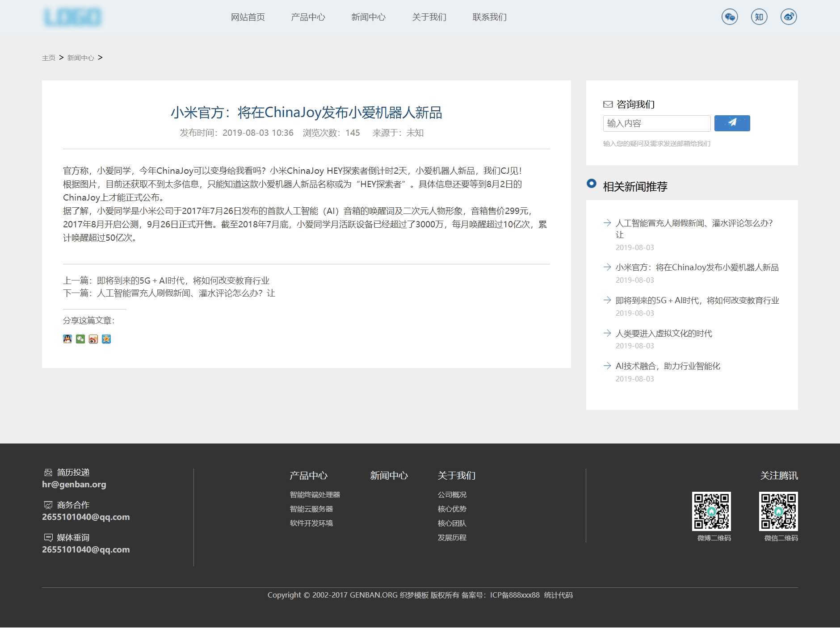Click the ICP备888xxx88 record number
The image size is (840, 636).
click(515, 595)
